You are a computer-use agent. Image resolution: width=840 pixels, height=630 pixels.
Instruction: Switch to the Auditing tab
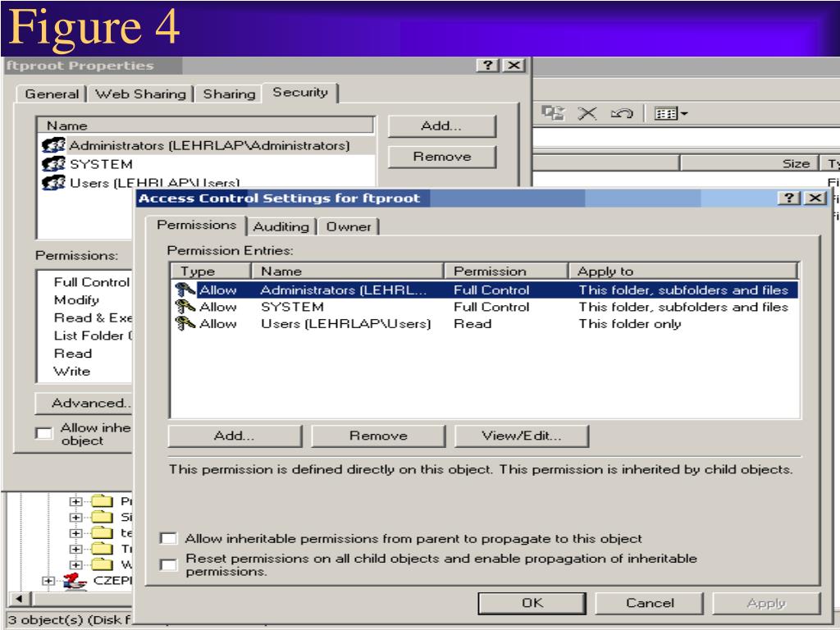tap(281, 226)
